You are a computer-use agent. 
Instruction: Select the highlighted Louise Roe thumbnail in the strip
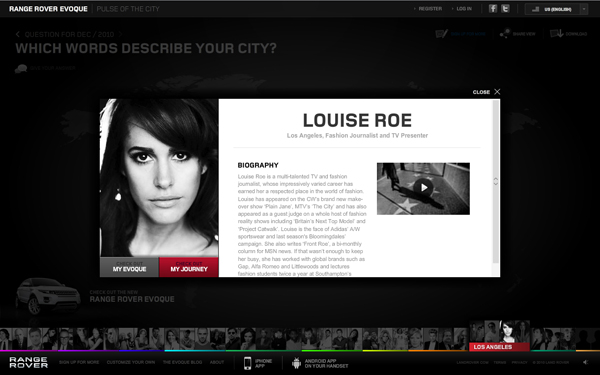pyautogui.click(x=507, y=332)
